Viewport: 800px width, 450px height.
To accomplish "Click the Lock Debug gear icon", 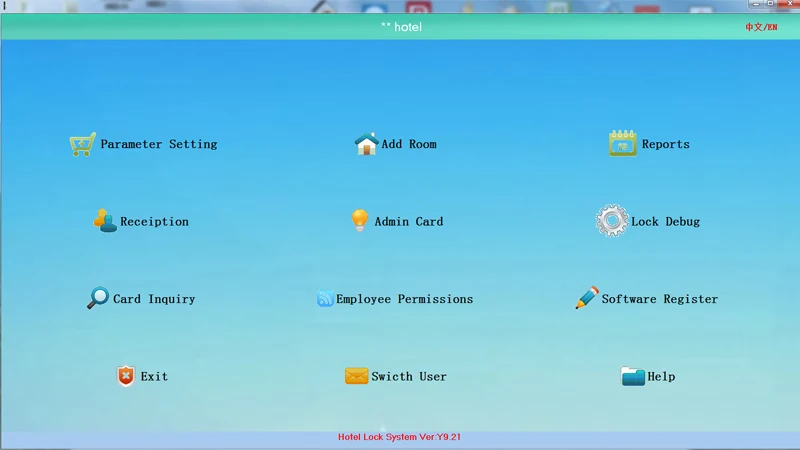I will point(612,220).
